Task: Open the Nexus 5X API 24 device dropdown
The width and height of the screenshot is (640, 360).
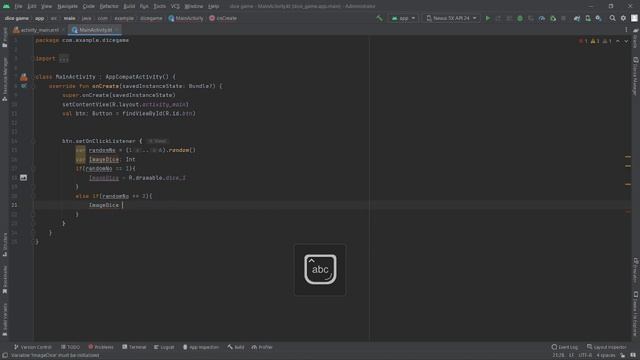Action: pyautogui.click(x=451, y=18)
